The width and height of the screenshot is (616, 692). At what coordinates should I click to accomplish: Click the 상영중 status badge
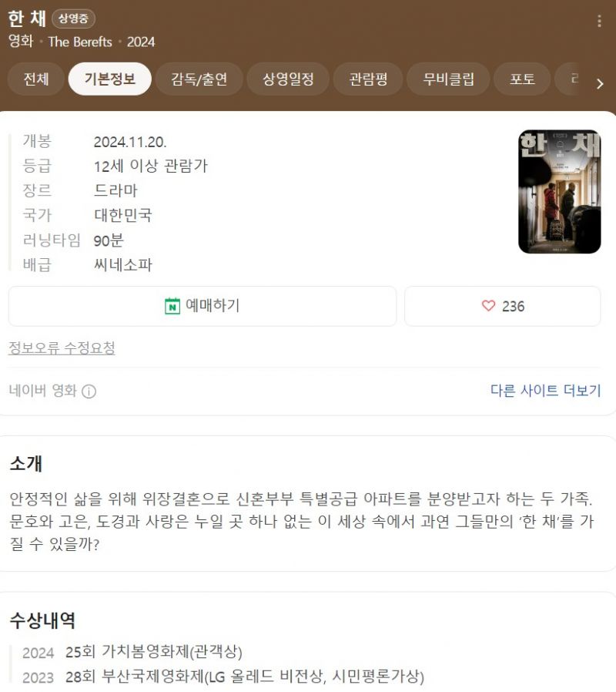74,18
